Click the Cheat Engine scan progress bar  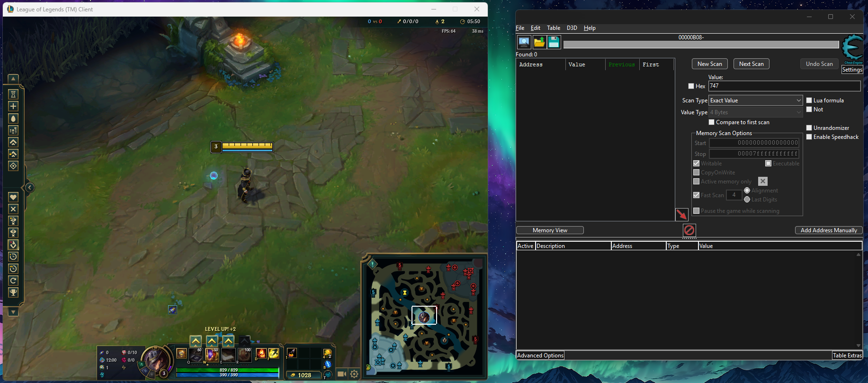701,45
